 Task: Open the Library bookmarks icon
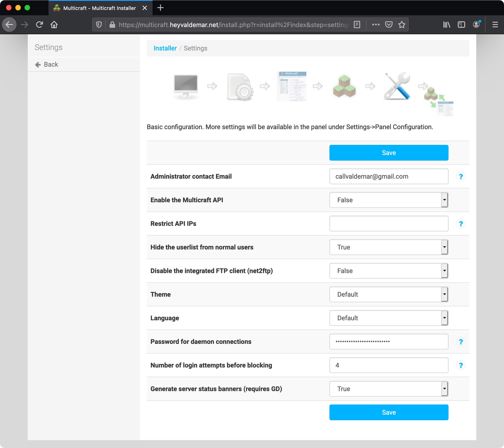pyautogui.click(x=446, y=25)
